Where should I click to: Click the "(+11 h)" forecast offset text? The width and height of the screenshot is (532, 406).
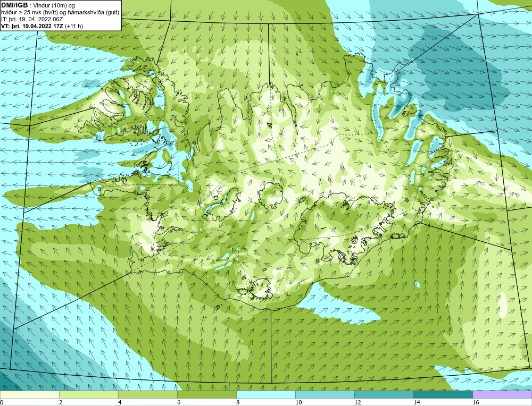click(x=74, y=26)
